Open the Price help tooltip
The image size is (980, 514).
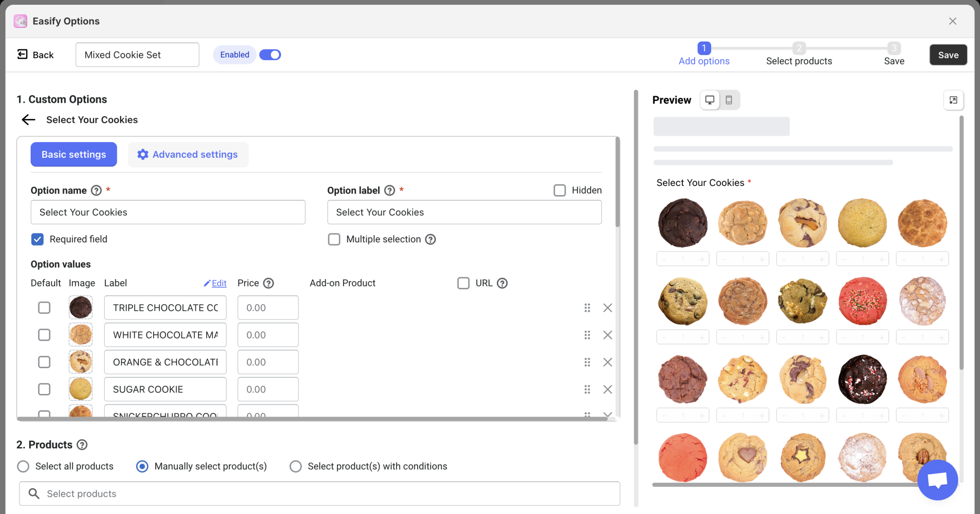268,283
